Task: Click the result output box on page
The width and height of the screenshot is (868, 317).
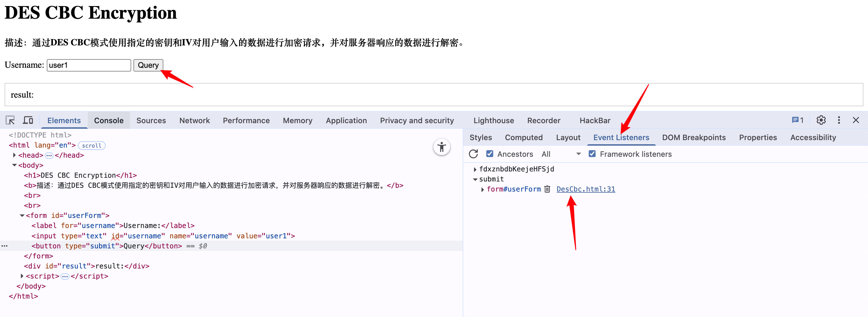Action: pyautogui.click(x=434, y=95)
